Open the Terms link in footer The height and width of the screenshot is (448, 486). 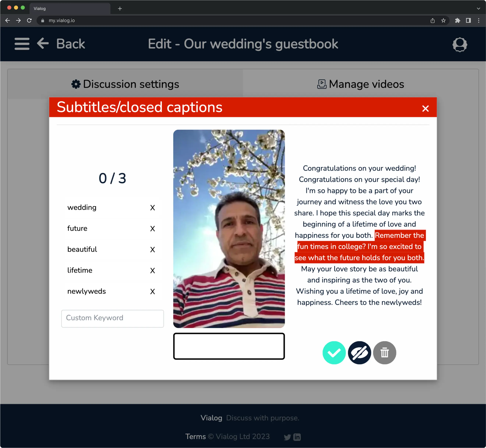(x=195, y=436)
